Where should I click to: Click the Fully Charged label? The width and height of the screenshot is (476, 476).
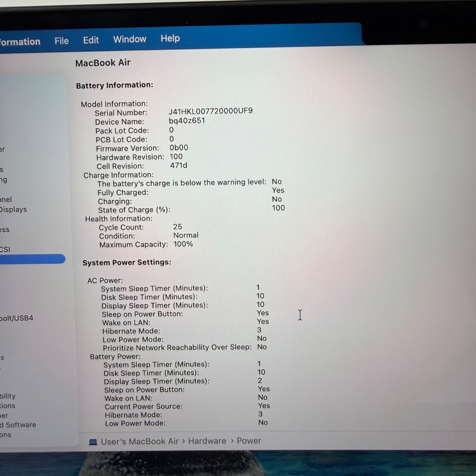123,193
